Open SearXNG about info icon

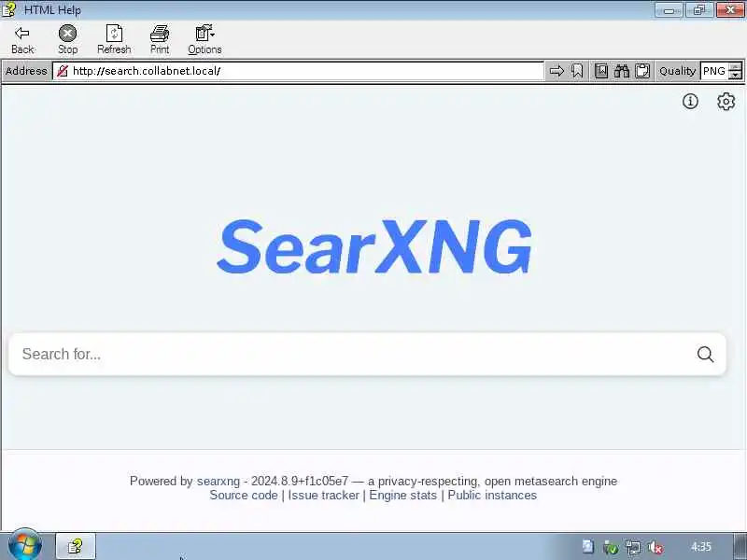690,101
